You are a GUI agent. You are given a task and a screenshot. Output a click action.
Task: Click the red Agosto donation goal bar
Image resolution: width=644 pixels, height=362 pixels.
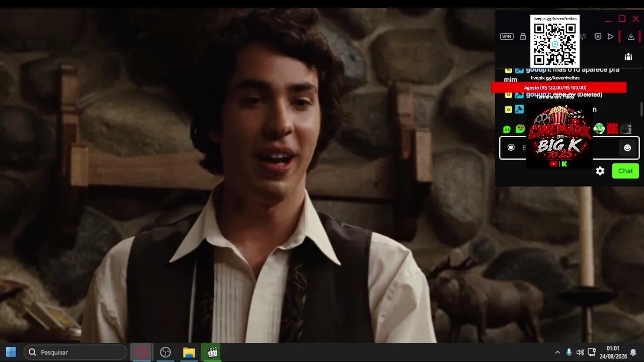point(558,87)
